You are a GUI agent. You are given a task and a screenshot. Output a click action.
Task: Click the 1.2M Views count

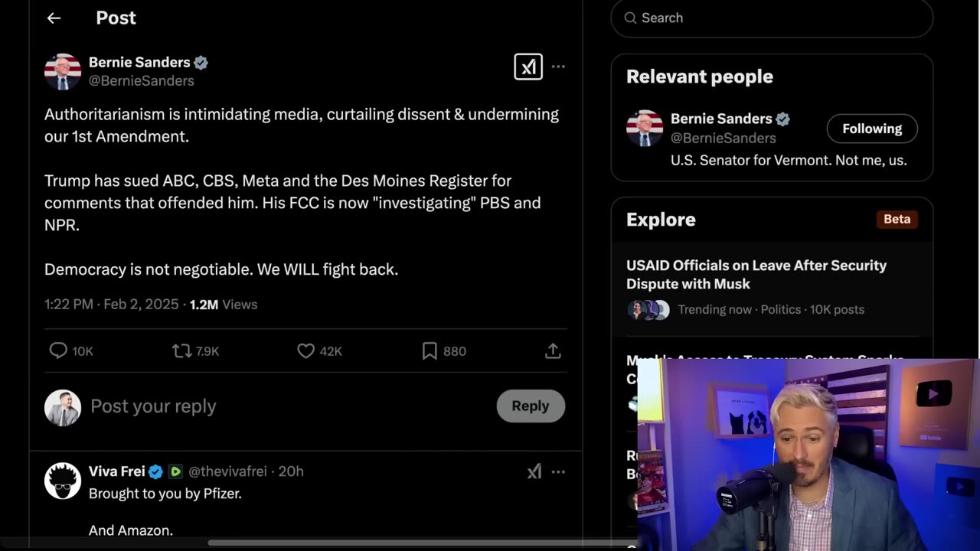click(x=224, y=304)
